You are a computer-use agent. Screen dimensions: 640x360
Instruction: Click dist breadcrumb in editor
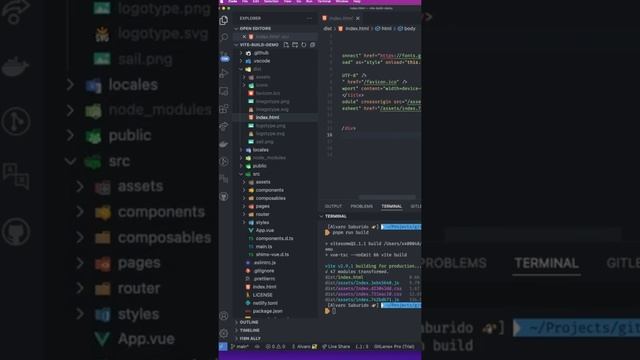(x=327, y=29)
